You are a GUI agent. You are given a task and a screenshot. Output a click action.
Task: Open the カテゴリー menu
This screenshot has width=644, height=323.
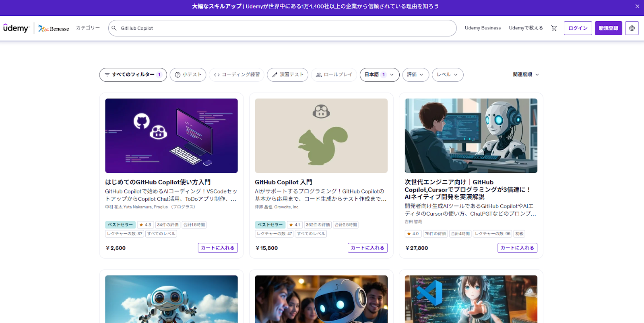(88, 28)
